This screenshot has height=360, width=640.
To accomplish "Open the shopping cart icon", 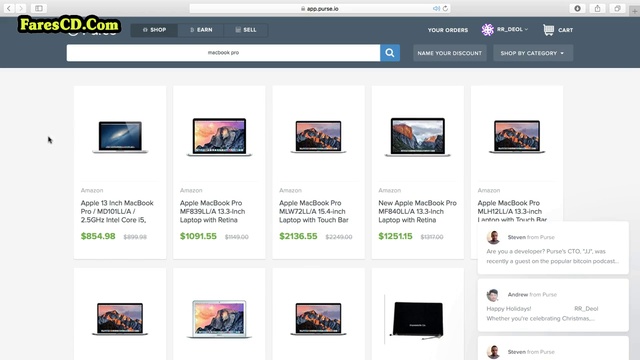I will pos(549,30).
